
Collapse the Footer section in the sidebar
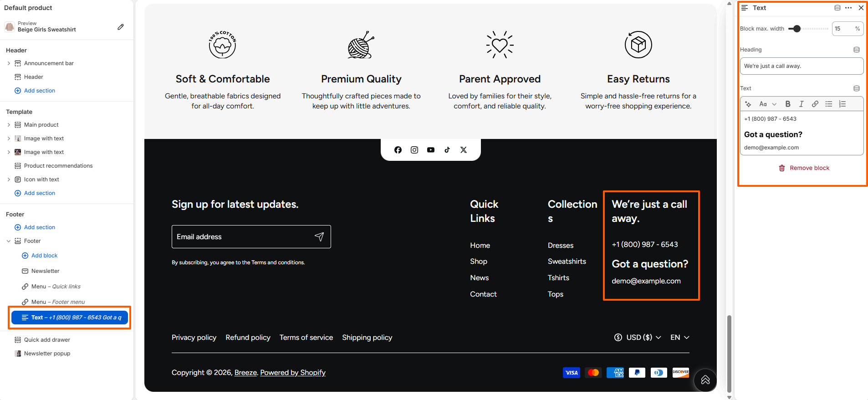tap(9, 241)
